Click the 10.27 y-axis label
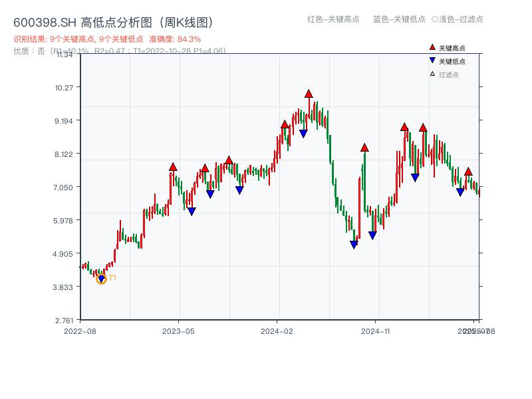The image size is (532, 399). (64, 88)
